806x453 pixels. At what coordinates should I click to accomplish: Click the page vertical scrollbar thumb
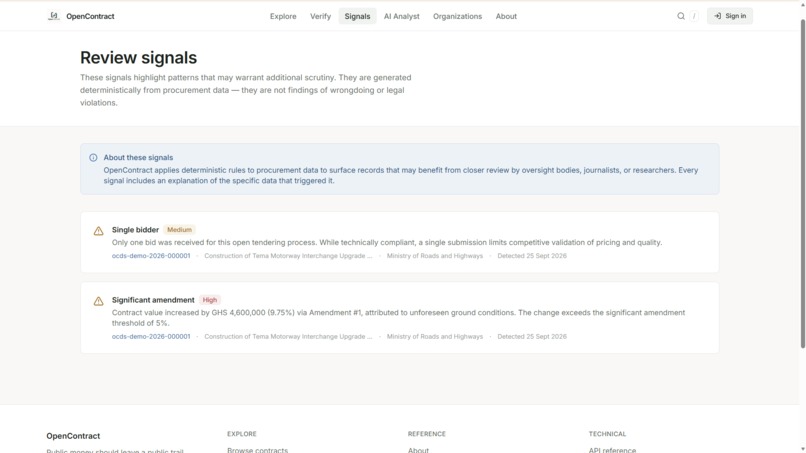803,184
